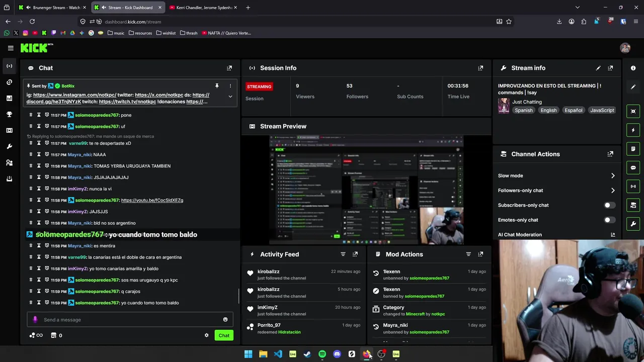Filter the Mod Actions list

coord(468,254)
